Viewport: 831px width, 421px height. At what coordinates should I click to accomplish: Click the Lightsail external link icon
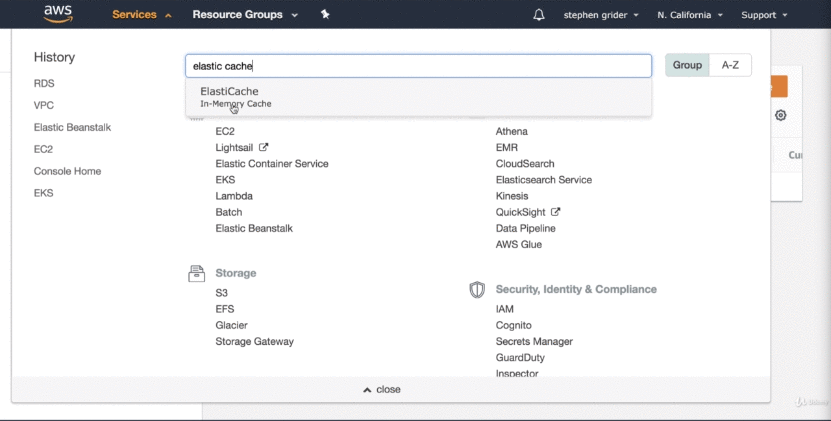pos(264,147)
